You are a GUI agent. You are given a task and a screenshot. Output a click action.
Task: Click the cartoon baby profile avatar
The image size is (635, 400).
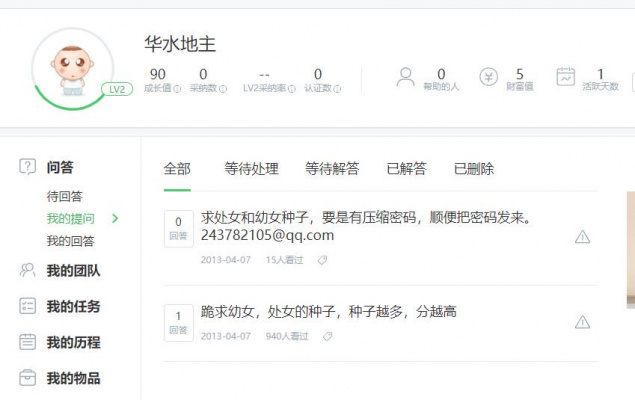click(72, 68)
